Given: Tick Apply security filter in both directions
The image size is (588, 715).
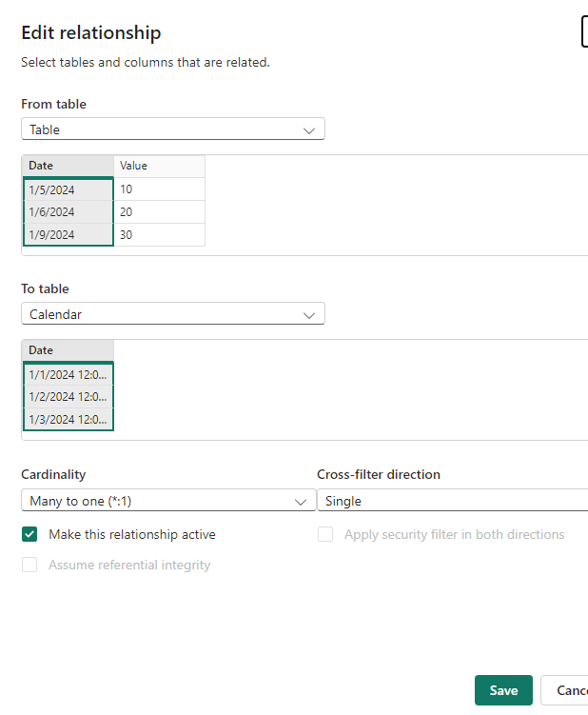Looking at the screenshot, I should pyautogui.click(x=325, y=534).
